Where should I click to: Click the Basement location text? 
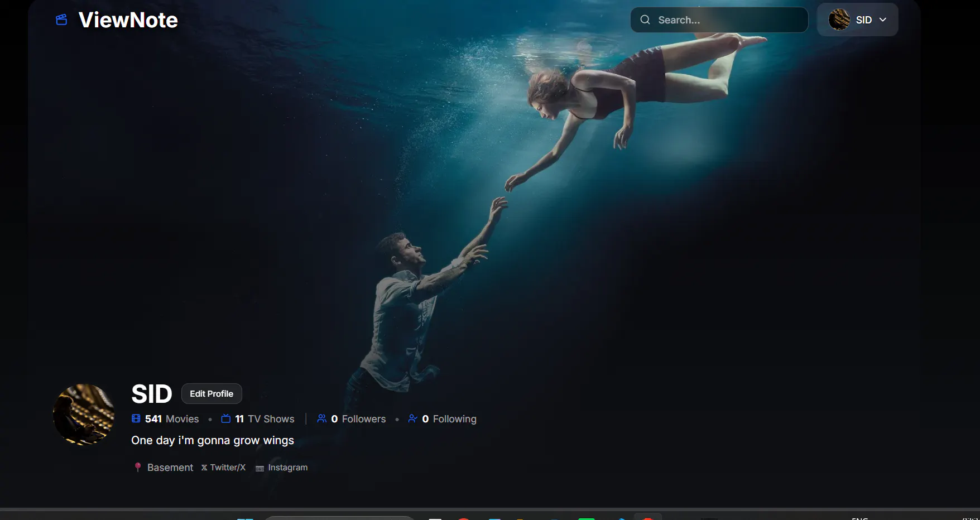pyautogui.click(x=170, y=468)
